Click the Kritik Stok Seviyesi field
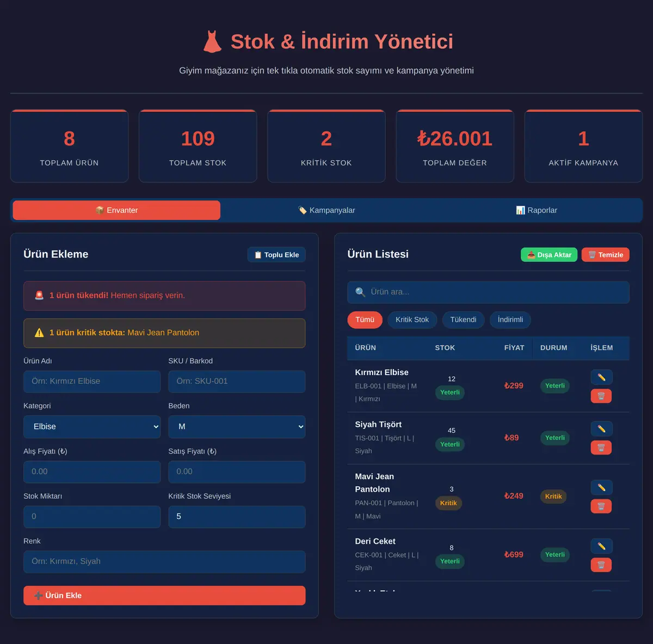This screenshot has height=644, width=653. point(237,517)
